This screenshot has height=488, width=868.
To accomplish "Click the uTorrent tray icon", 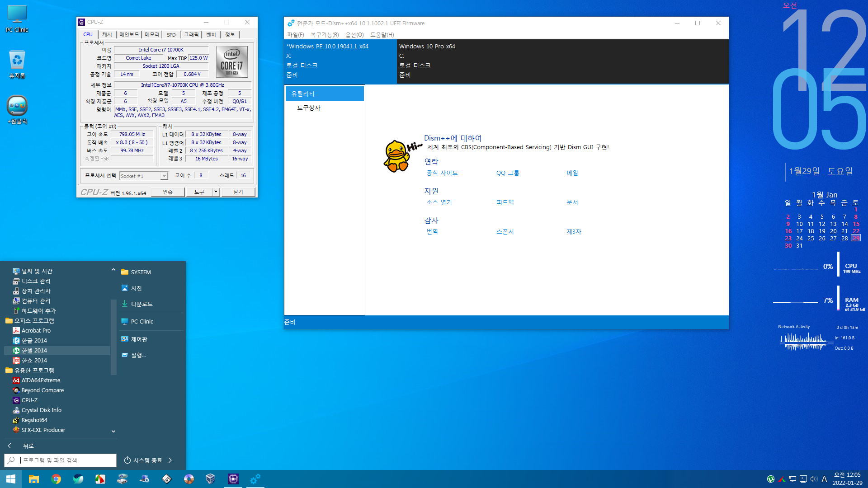I will click(x=771, y=479).
